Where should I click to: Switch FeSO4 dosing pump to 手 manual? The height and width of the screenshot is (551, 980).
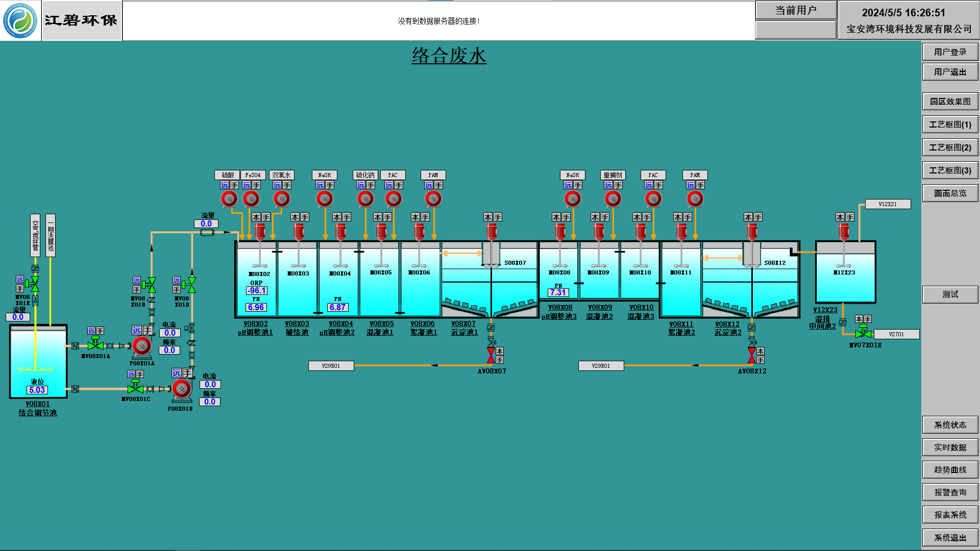256,185
